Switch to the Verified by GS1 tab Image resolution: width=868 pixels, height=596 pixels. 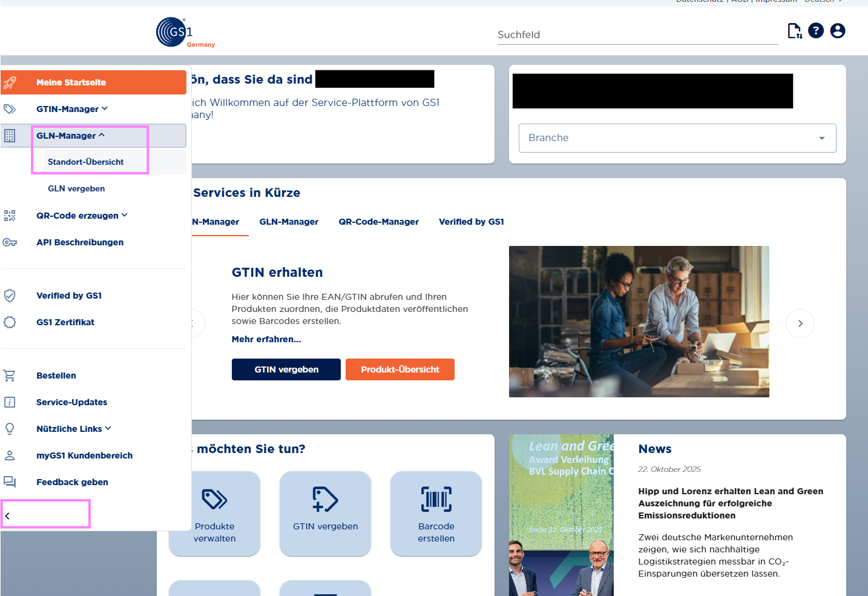pos(472,222)
